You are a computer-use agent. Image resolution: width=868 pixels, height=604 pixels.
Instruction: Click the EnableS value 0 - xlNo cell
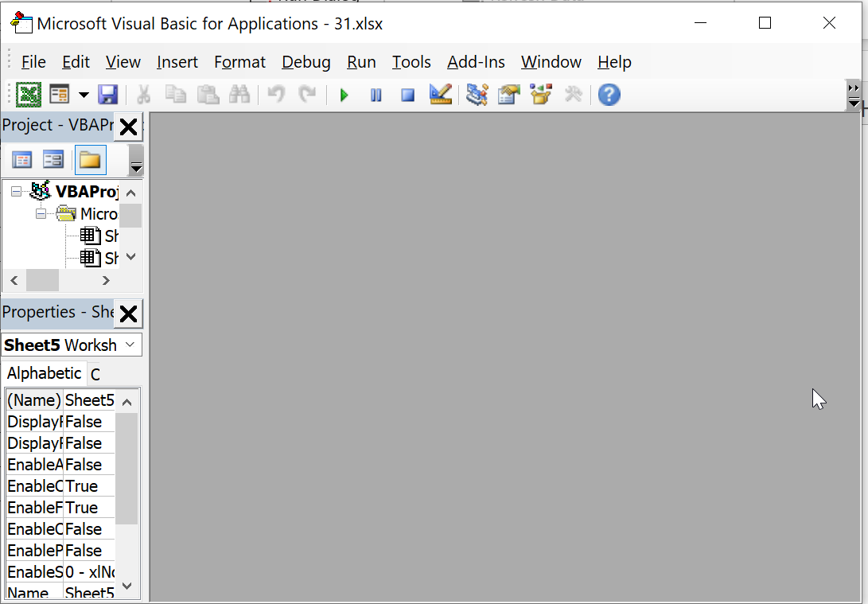coord(89,572)
